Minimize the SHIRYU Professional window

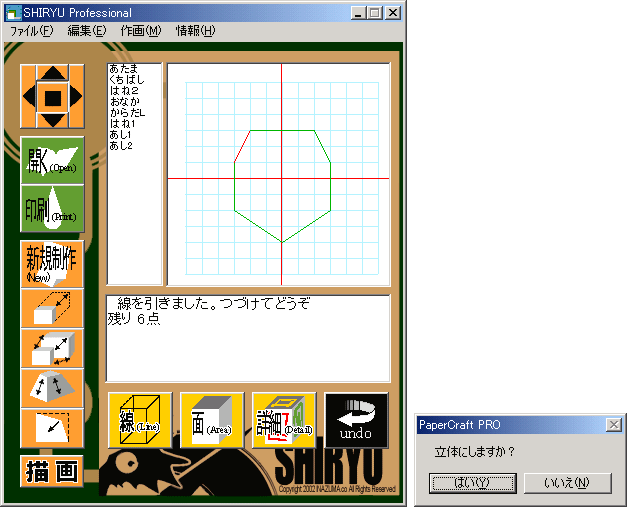[x=358, y=13]
